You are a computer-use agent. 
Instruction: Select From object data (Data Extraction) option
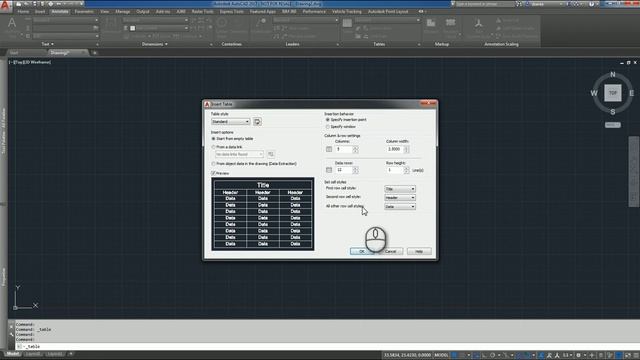(254, 164)
